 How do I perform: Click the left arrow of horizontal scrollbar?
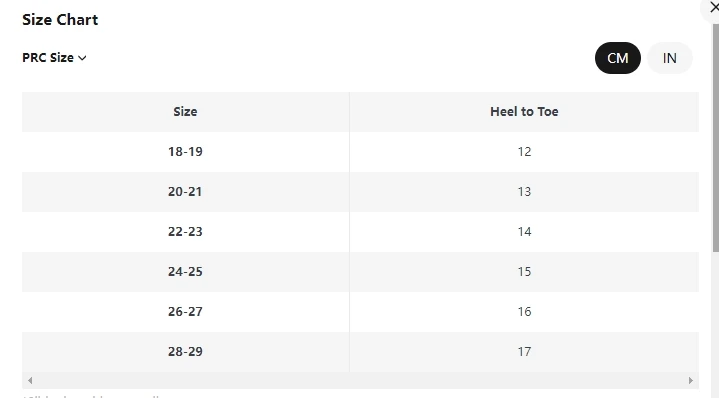[30, 380]
